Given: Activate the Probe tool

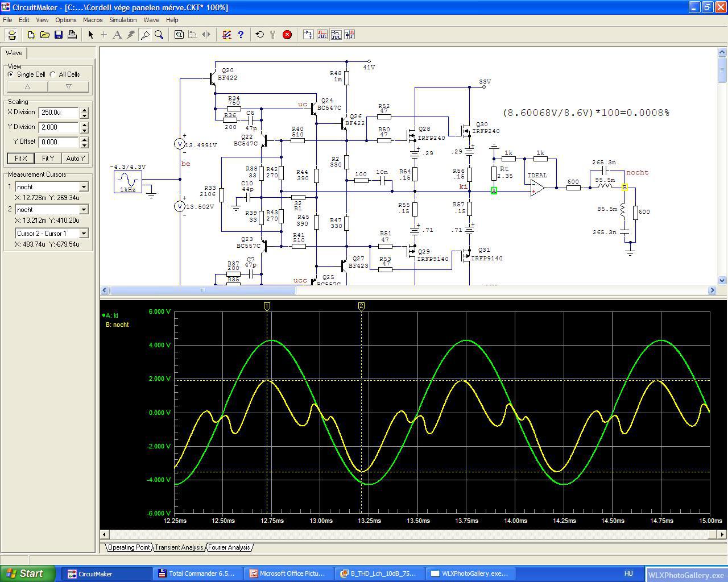Looking at the screenshot, I should (145, 35).
